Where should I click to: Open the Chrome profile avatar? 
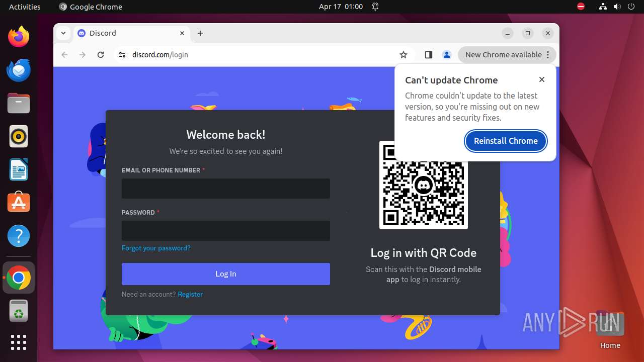pyautogui.click(x=447, y=55)
